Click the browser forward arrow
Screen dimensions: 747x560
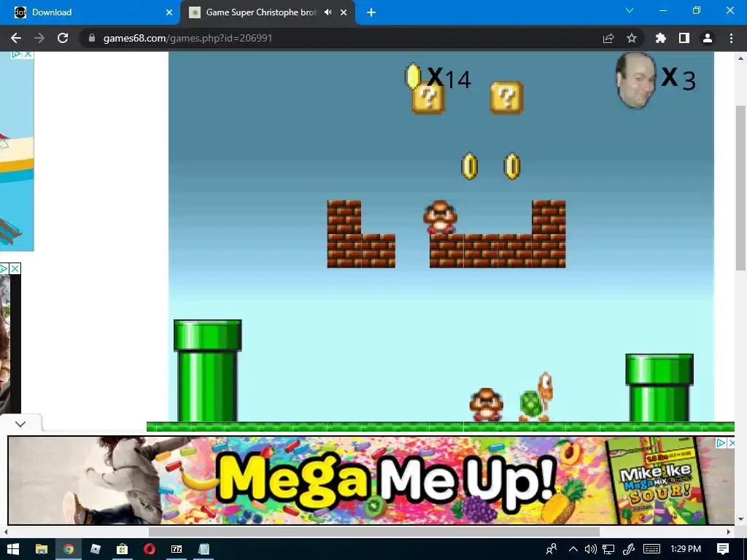click(39, 38)
